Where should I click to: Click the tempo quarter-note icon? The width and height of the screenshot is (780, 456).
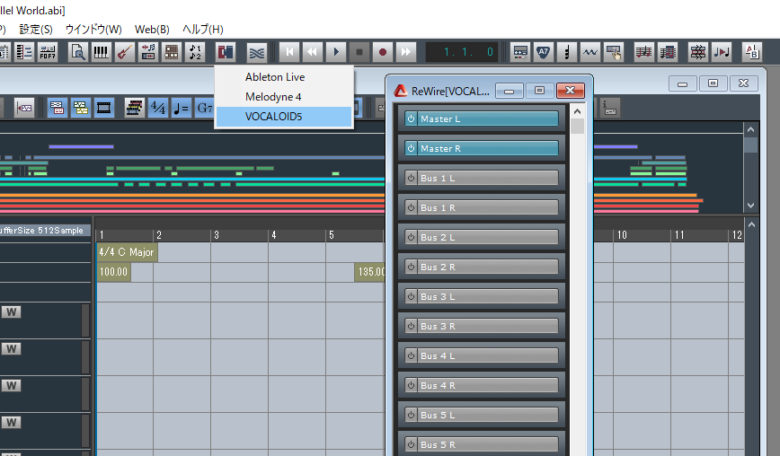180,108
